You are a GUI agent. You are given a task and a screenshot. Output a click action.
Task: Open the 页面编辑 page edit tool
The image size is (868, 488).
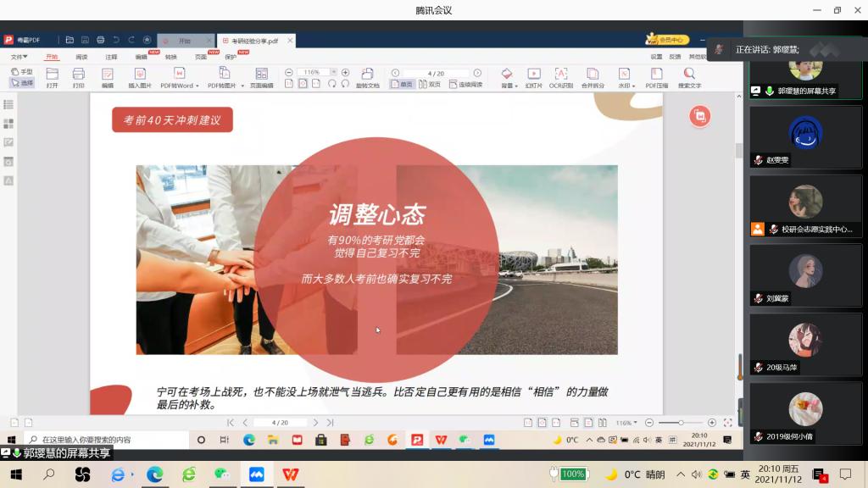(x=261, y=76)
